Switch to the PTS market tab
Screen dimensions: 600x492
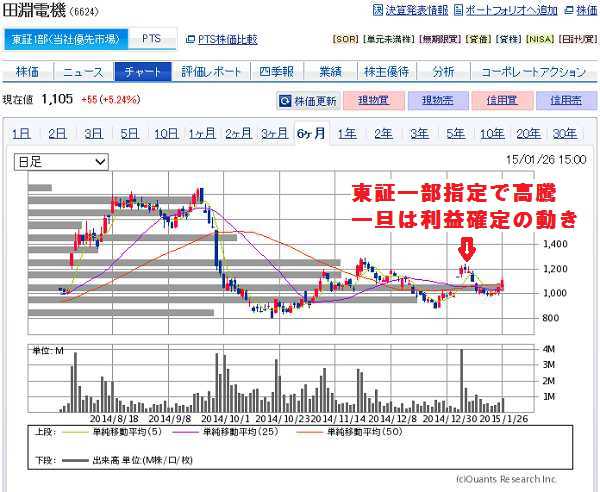coord(152,39)
